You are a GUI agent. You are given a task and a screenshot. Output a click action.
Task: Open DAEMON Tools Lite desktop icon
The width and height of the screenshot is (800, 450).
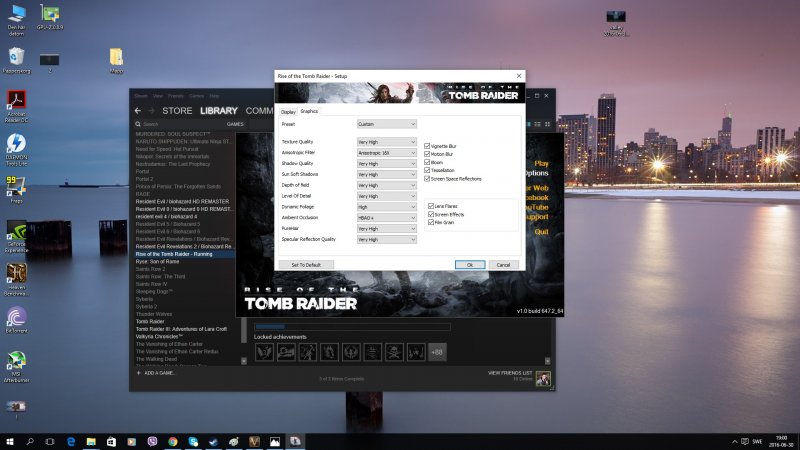coord(16,149)
